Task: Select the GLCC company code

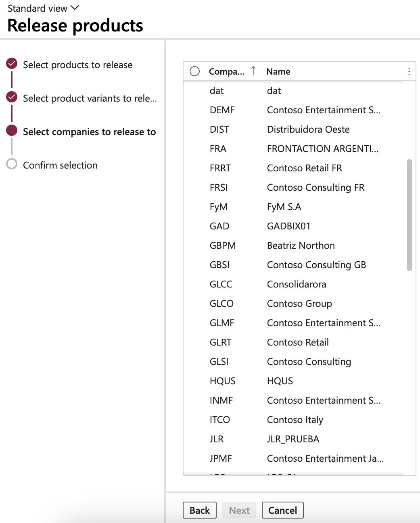Action: pos(221,284)
